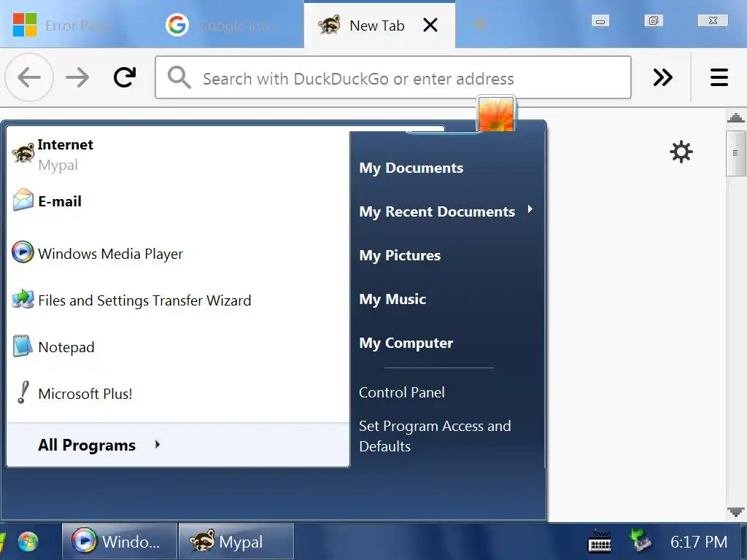Click the Start orb on taskbar
This screenshot has height=560, width=747.
coord(28,542)
